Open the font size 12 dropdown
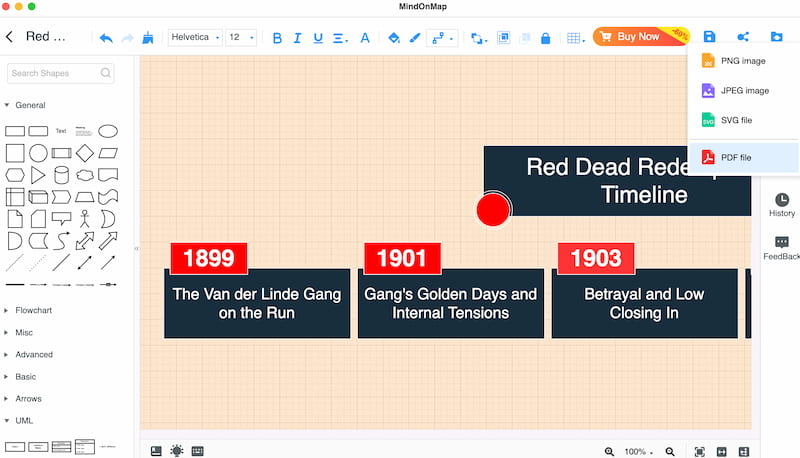Screen dimensions: 800x458 tap(241, 37)
